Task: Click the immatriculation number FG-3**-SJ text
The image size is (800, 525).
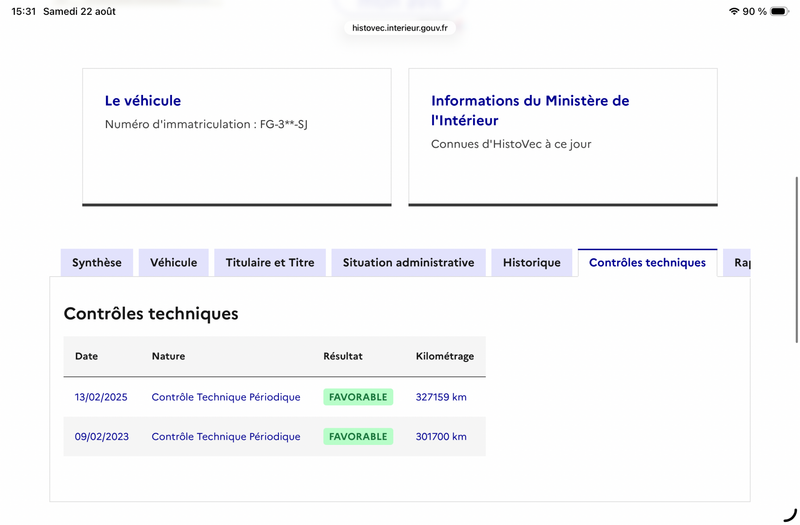Action: (284, 124)
